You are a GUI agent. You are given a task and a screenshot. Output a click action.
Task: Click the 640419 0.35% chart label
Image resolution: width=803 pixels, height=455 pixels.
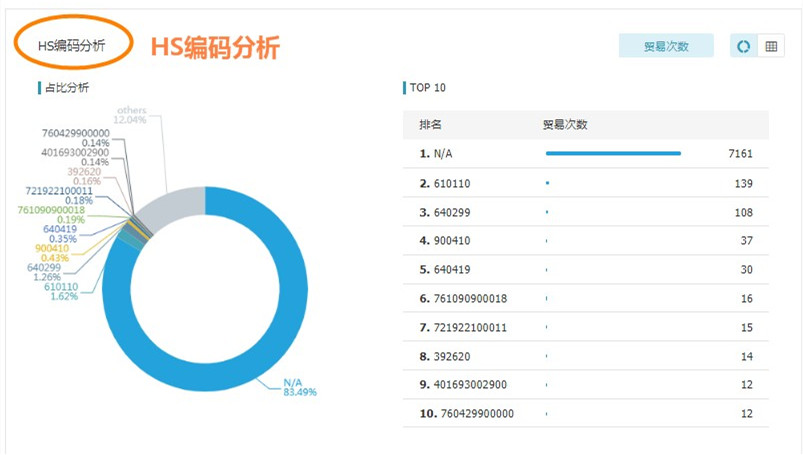coord(60,234)
